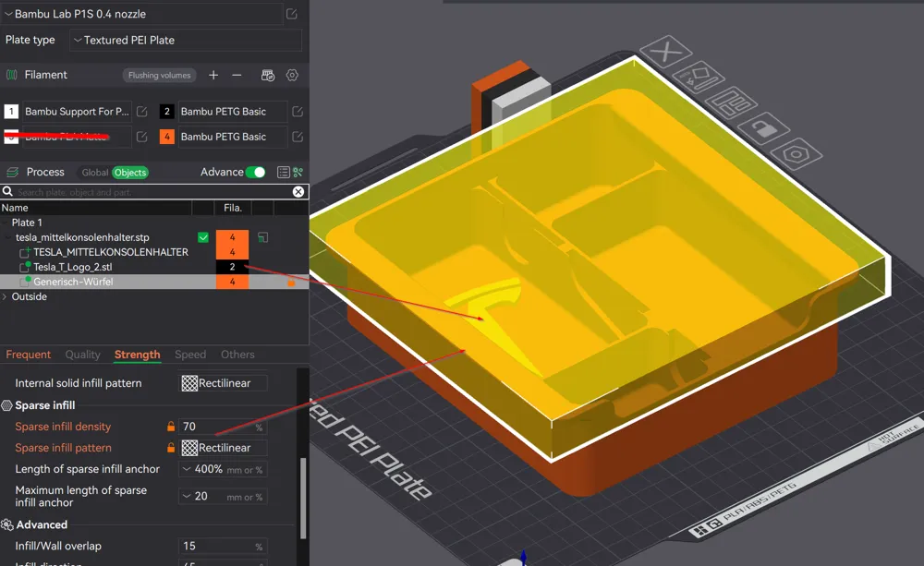The image size is (924, 566).
Task: Click the Flushing volumes button
Action: click(159, 75)
